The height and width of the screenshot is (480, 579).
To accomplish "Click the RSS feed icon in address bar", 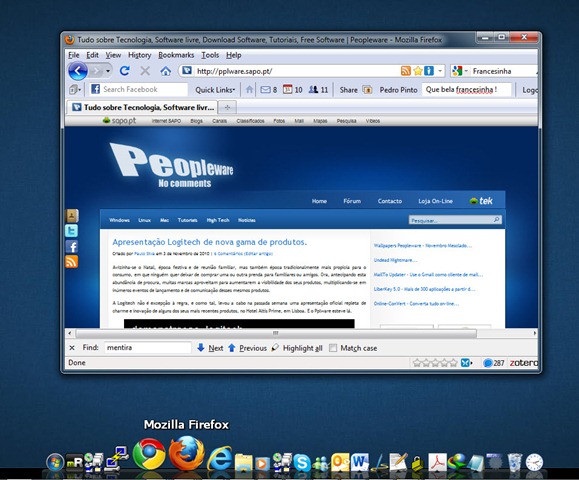I will click(x=405, y=71).
